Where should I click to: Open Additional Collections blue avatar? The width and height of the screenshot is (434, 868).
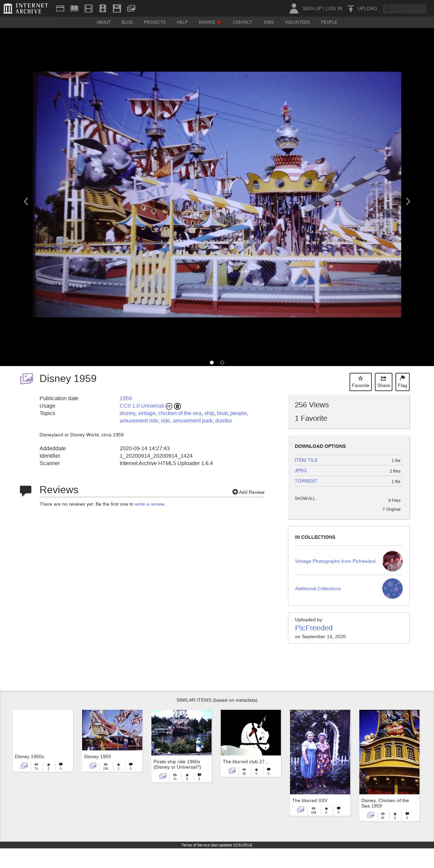click(x=392, y=588)
